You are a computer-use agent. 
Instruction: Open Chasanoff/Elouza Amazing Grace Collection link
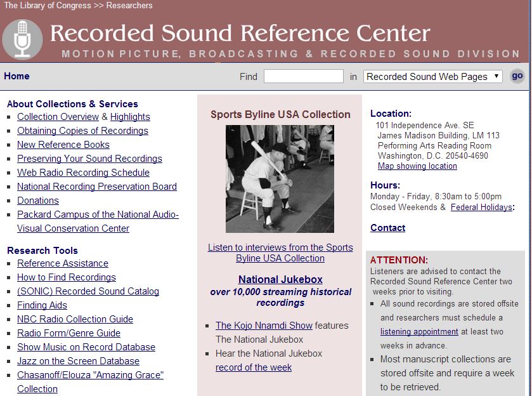[90, 382]
